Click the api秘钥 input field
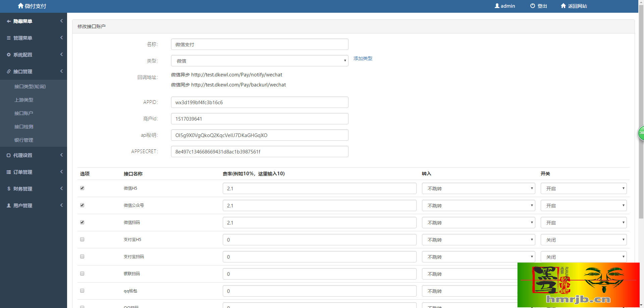The image size is (644, 308). point(260,135)
